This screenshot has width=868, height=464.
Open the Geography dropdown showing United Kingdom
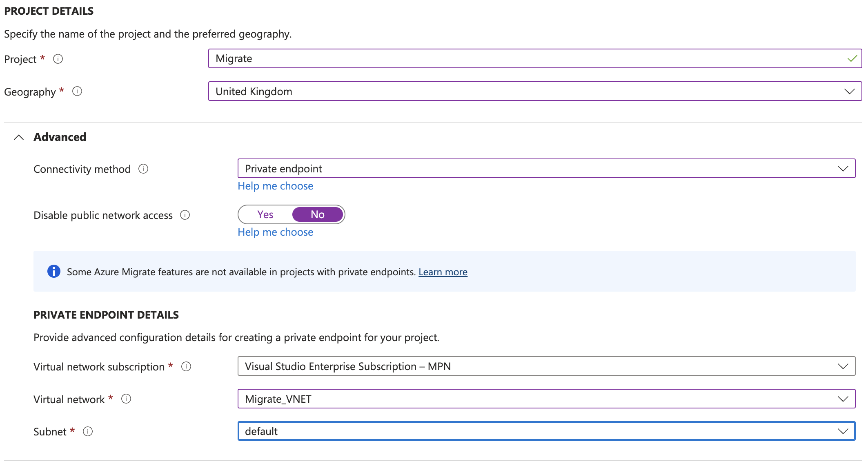(x=535, y=91)
